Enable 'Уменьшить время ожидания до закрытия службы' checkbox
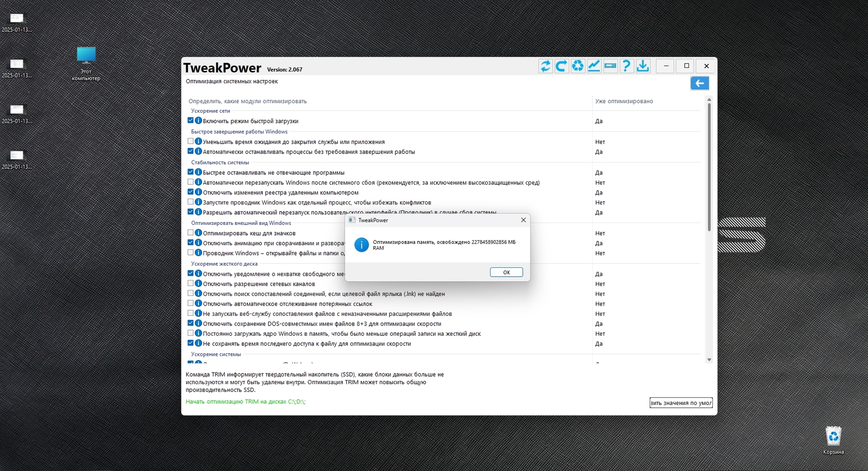Viewport: 868px width, 471px height. pyautogui.click(x=191, y=141)
